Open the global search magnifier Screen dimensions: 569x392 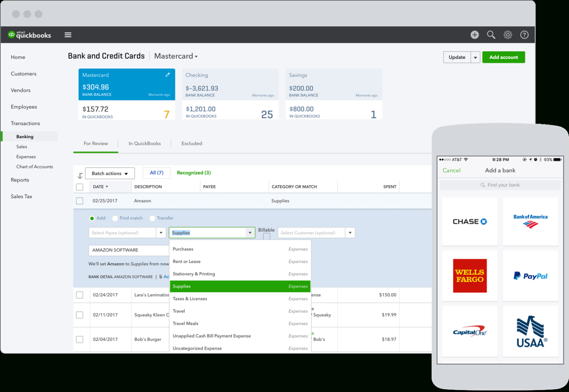[x=491, y=35]
